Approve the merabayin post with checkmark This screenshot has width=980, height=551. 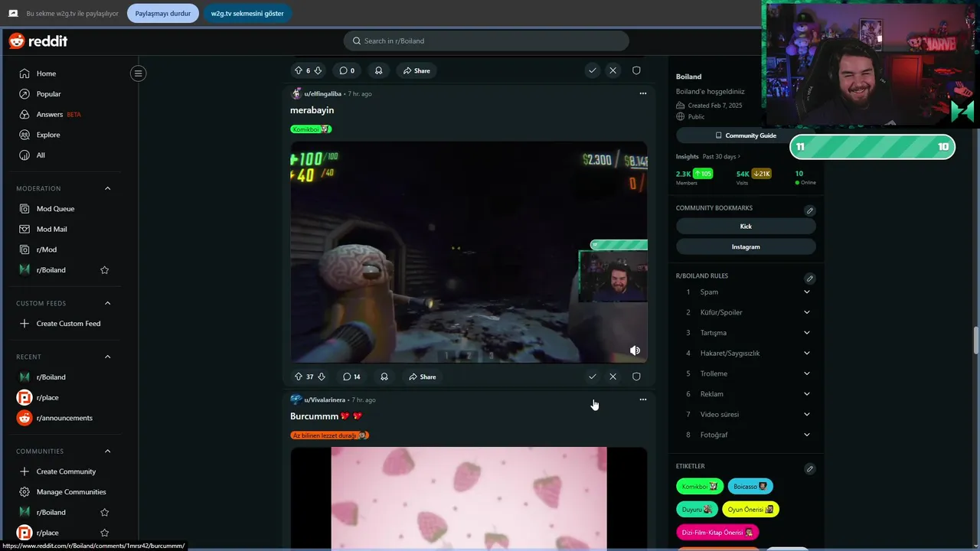592,377
